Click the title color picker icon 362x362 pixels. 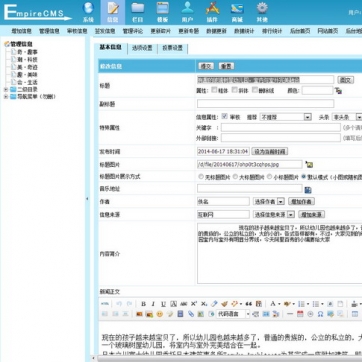click(339, 91)
